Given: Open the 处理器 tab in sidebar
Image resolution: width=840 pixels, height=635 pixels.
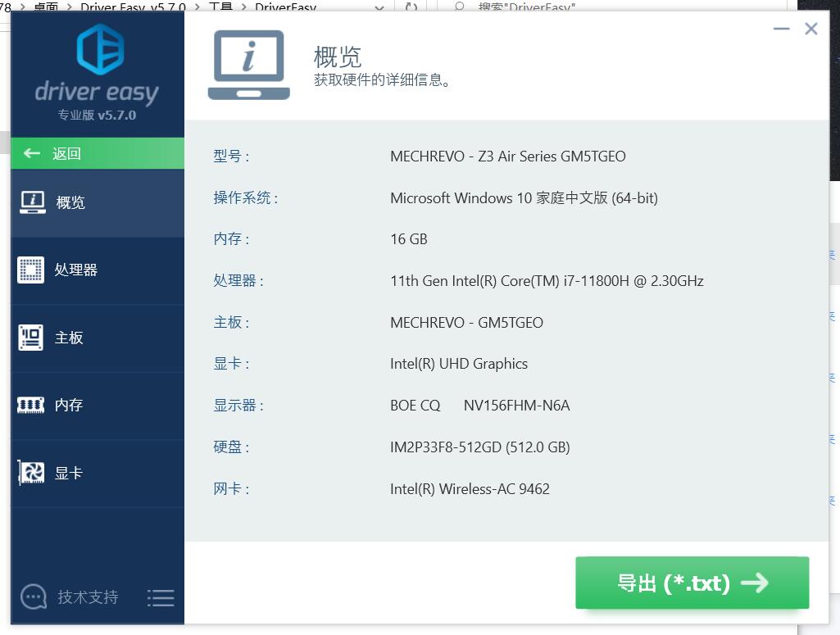Looking at the screenshot, I should pos(98,270).
